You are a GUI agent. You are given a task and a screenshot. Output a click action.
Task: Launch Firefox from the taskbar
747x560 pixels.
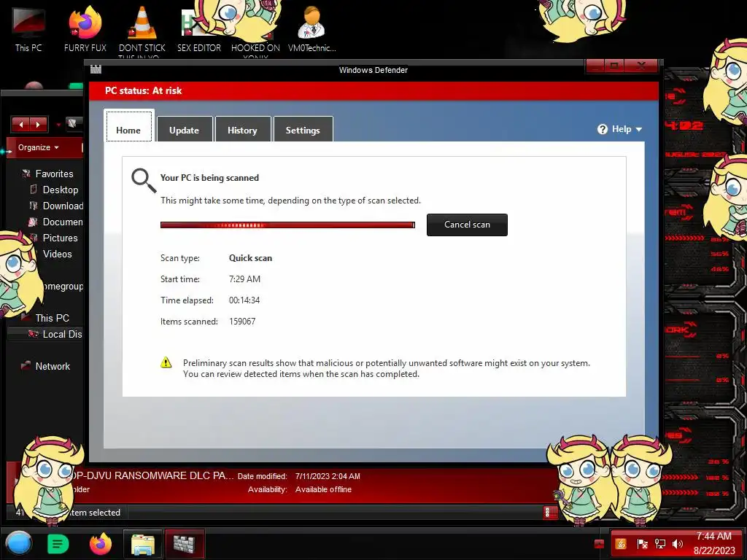click(101, 543)
